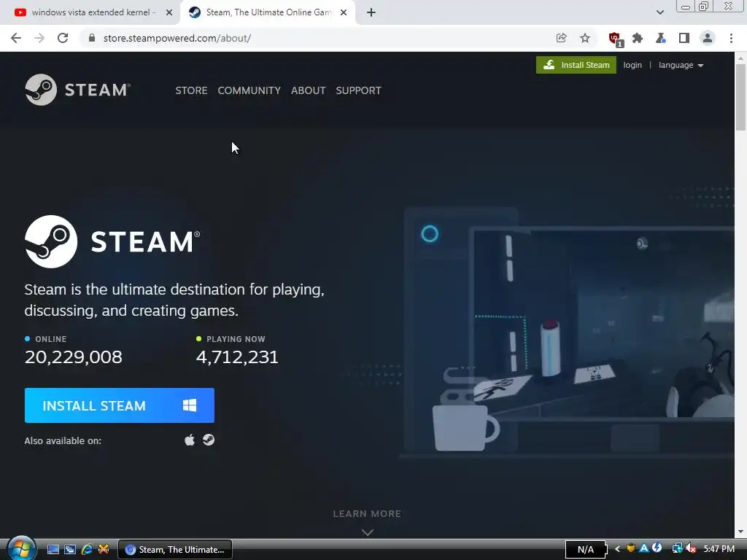Open the uBlock Origin extension icon

click(x=616, y=39)
